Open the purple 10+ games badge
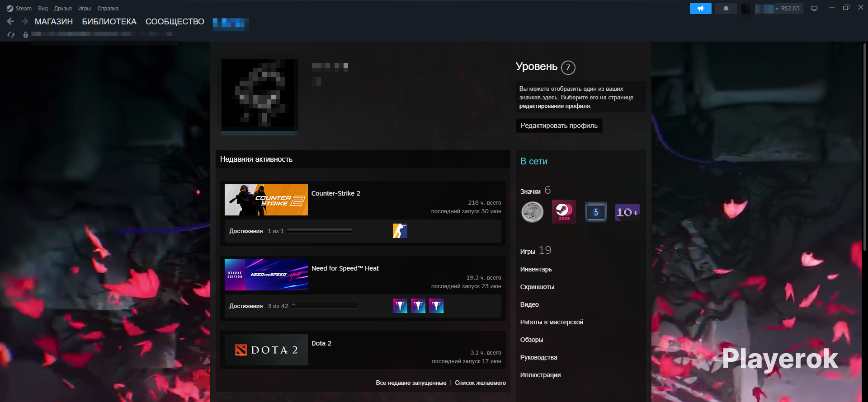 [627, 212]
